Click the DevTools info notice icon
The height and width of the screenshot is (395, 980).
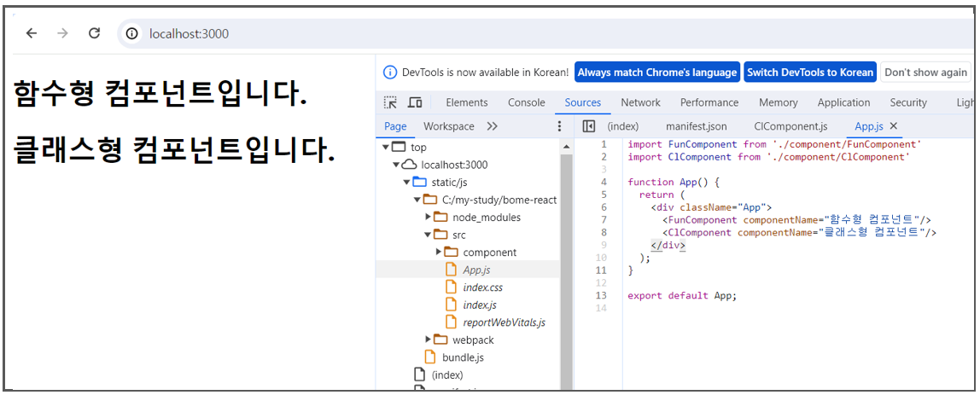pyautogui.click(x=389, y=73)
